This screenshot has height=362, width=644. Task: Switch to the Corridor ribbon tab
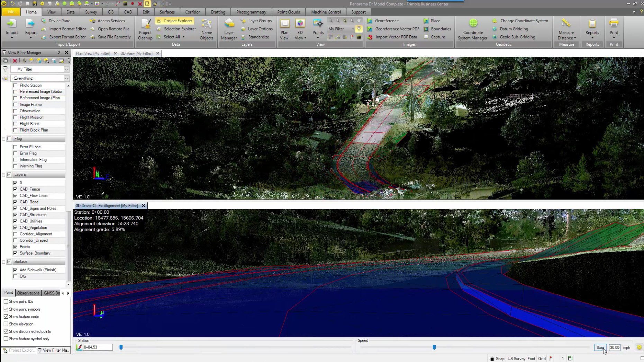tap(192, 12)
